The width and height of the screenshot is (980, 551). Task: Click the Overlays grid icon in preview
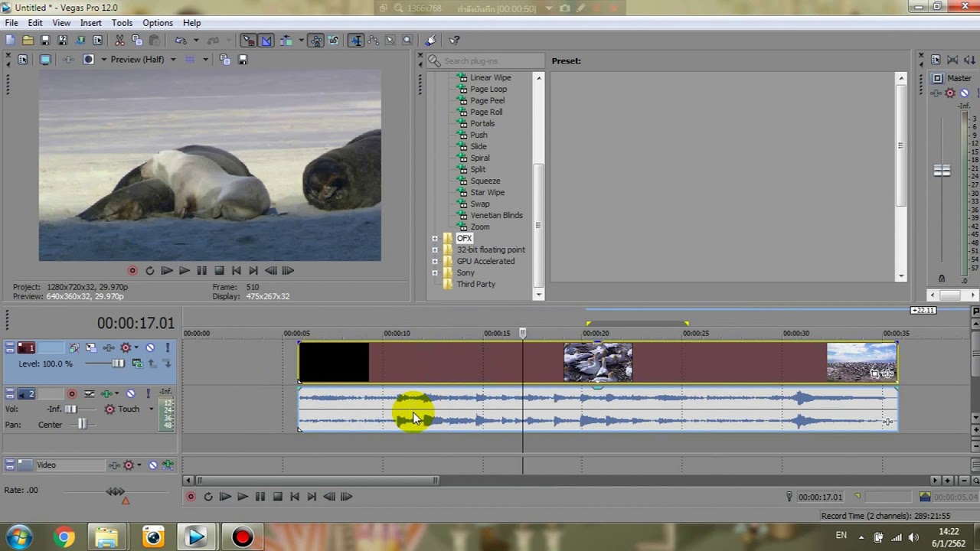[191, 60]
